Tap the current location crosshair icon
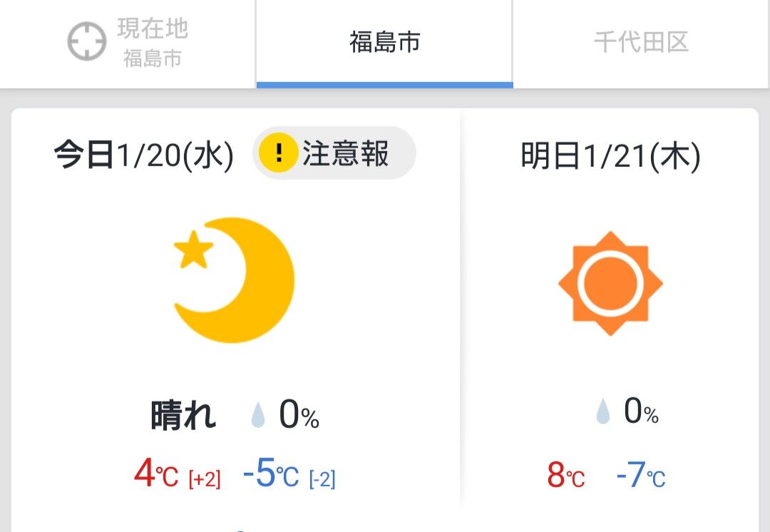This screenshot has width=770, height=532. point(87,42)
